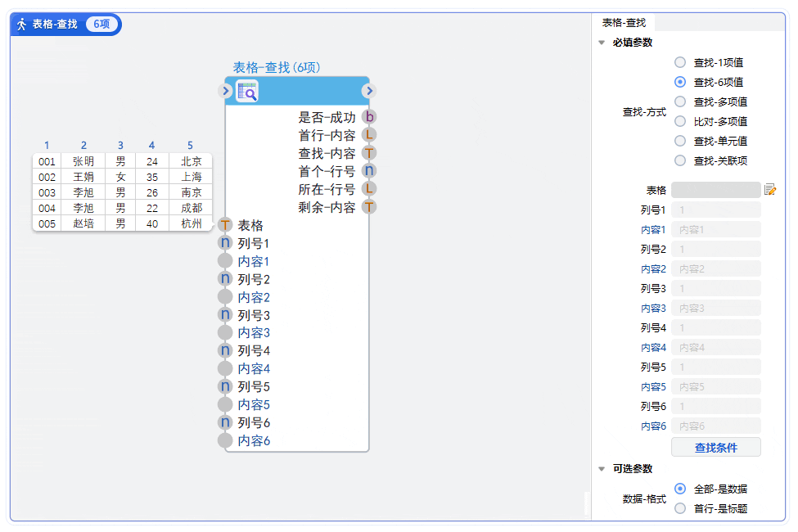
Task: Click the T-type port of 剩余-内容
Action: coord(368,207)
